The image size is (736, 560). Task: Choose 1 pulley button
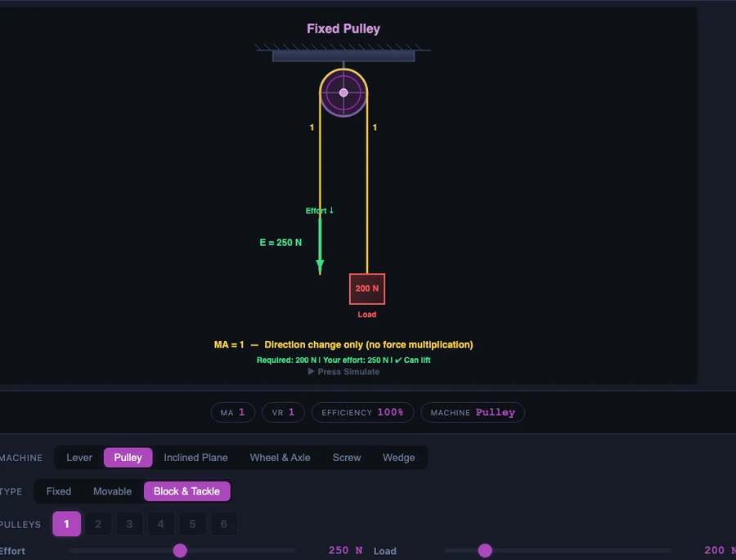tap(67, 524)
